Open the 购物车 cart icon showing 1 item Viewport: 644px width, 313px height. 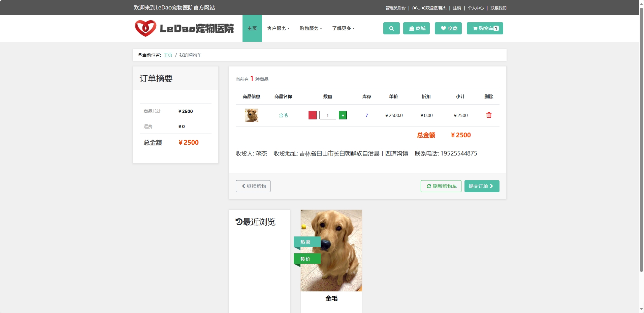click(485, 28)
